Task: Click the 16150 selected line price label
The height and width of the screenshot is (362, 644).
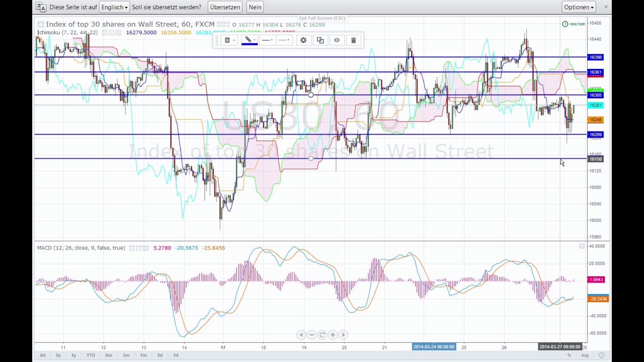Action: 596,159
